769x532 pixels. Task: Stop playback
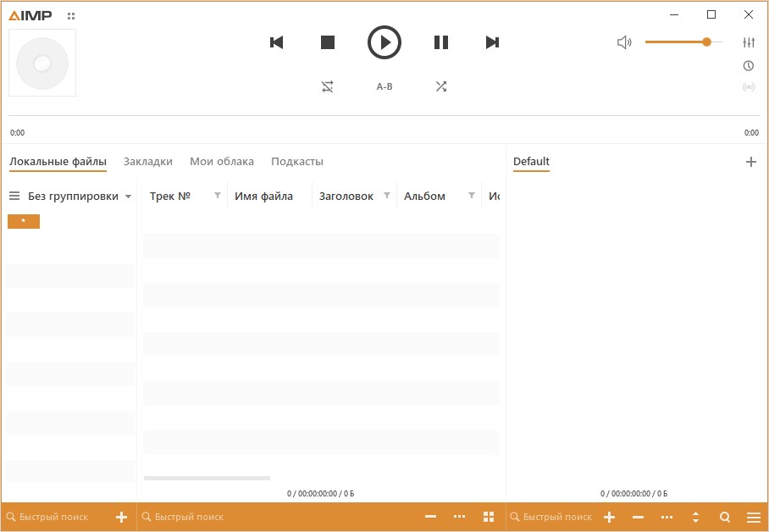pos(328,42)
